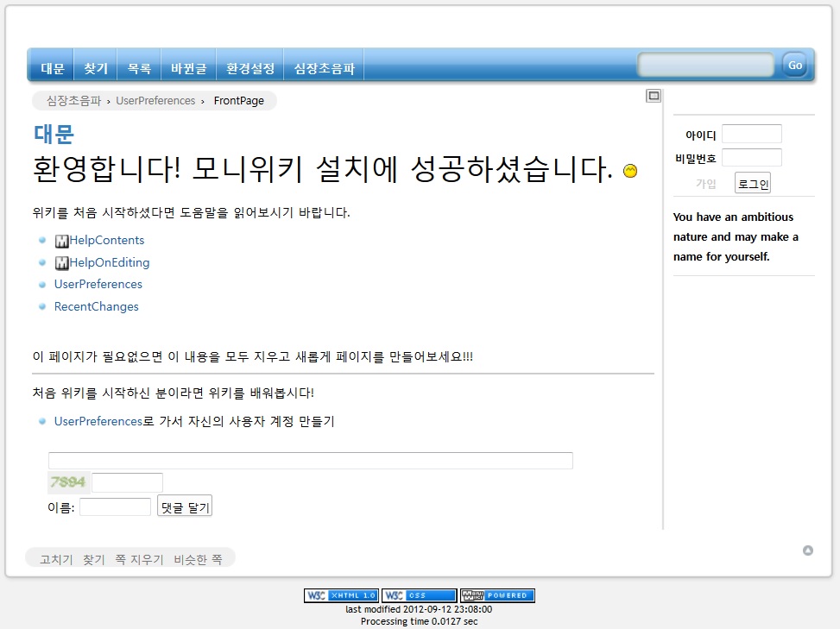Click the 로그인 button
Screen dimensions: 840x629
pos(753,184)
